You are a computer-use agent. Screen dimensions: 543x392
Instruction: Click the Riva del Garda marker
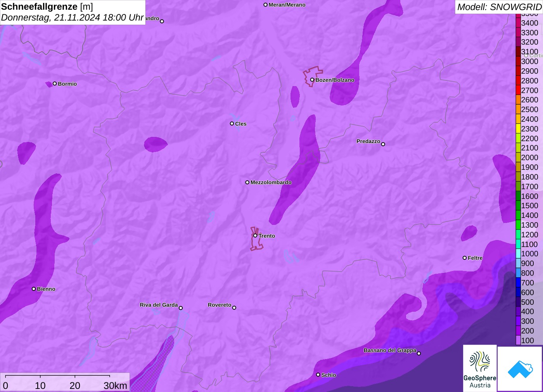click(181, 308)
